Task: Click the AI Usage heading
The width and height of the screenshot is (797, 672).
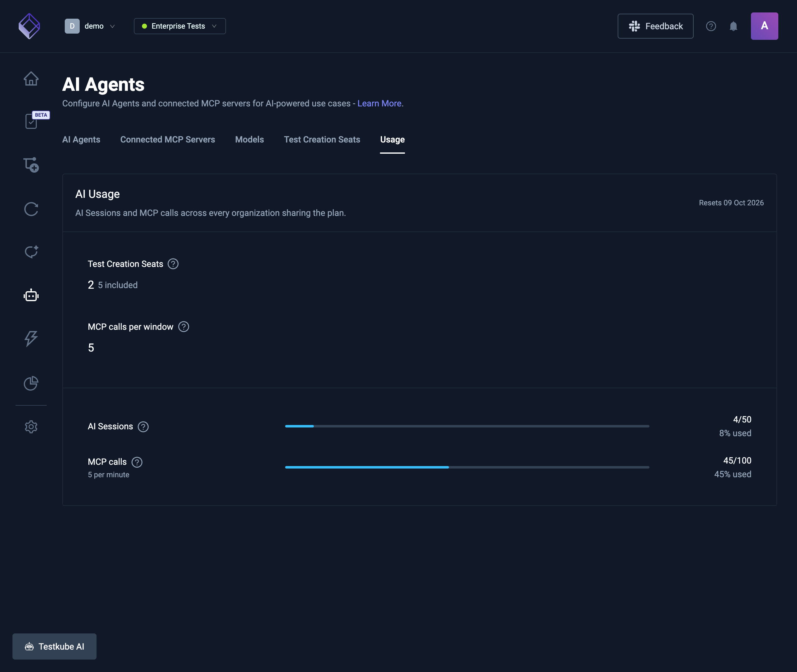Action: pos(97,194)
